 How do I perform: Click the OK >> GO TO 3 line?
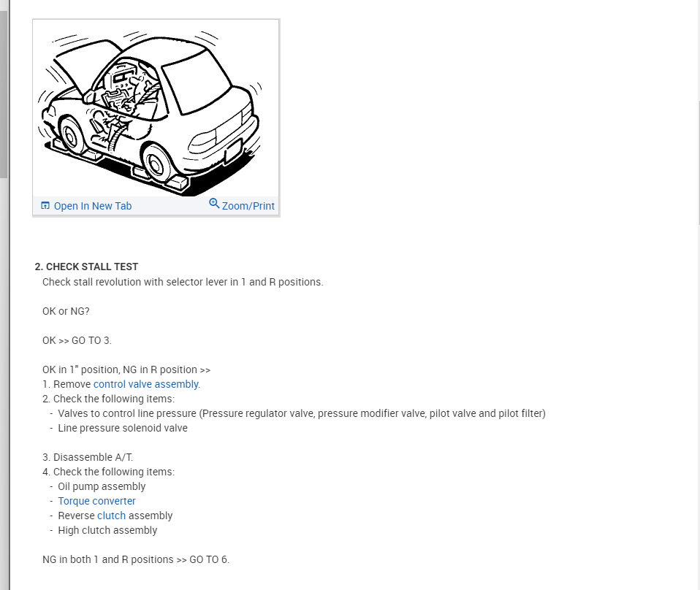(77, 340)
